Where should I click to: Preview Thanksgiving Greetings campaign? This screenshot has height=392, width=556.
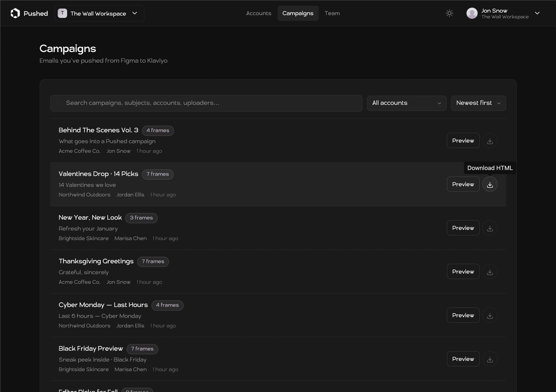[463, 271]
